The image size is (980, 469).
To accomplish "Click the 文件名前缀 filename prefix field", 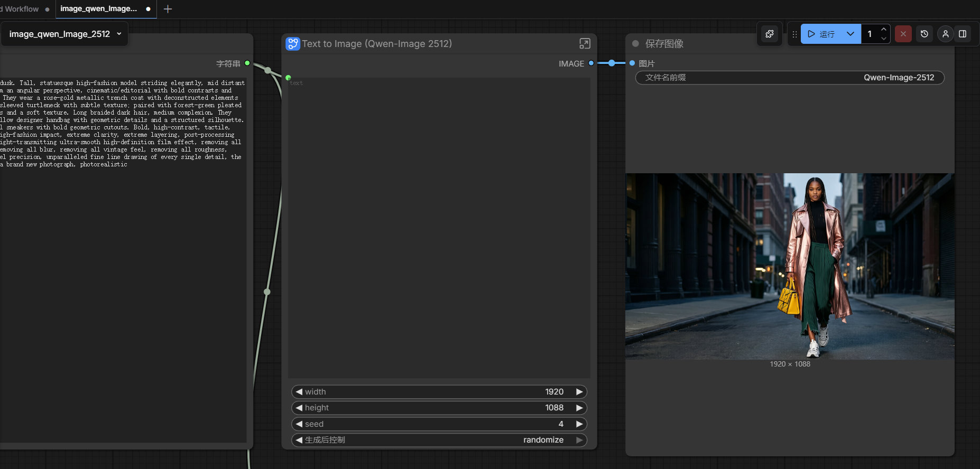I will point(790,78).
